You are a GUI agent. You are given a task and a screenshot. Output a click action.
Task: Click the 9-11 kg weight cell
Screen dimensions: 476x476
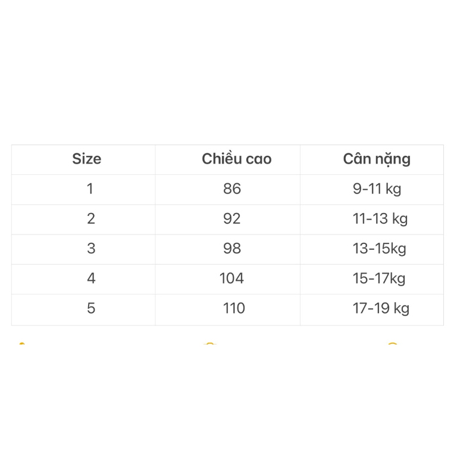(377, 189)
